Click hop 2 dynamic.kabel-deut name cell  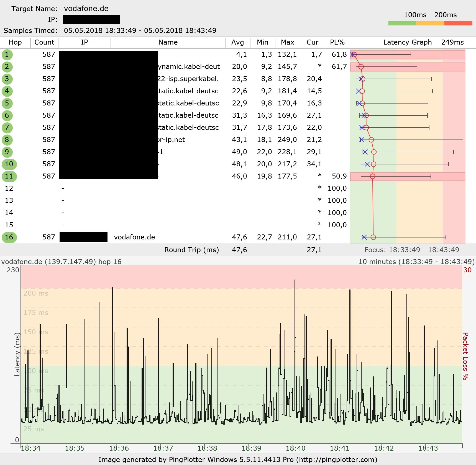point(189,67)
